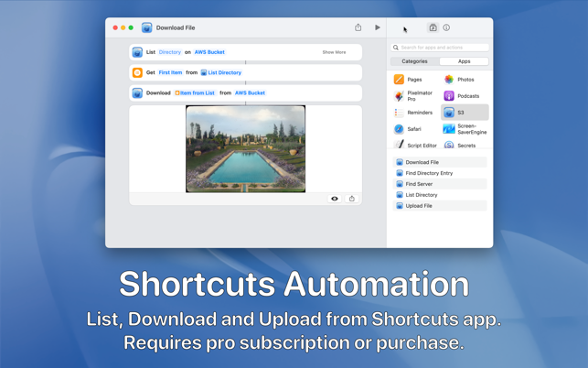This screenshot has width=588, height=368.
Task: Click the Download File shortcut title
Action: (176, 27)
